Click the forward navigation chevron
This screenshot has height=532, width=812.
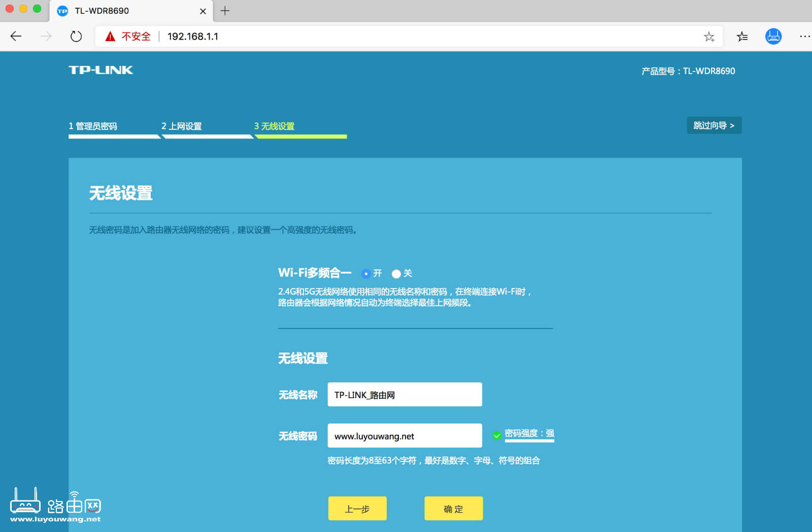point(46,36)
